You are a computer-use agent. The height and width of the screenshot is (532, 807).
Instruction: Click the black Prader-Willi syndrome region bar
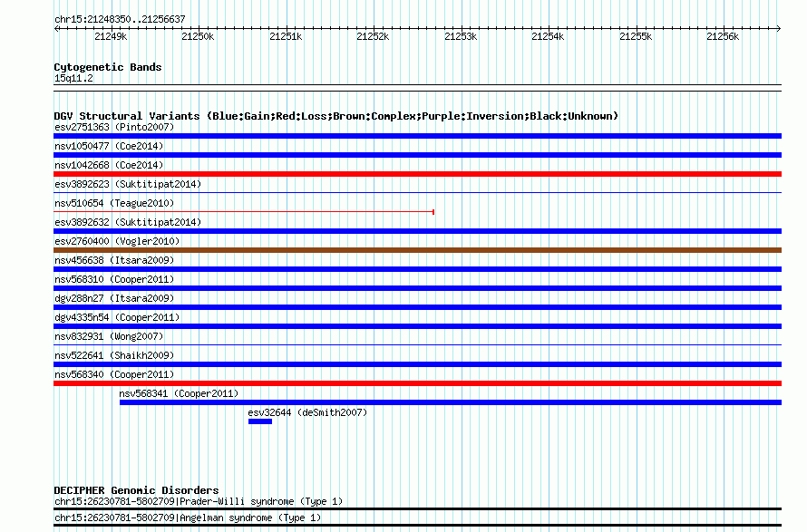click(x=417, y=508)
